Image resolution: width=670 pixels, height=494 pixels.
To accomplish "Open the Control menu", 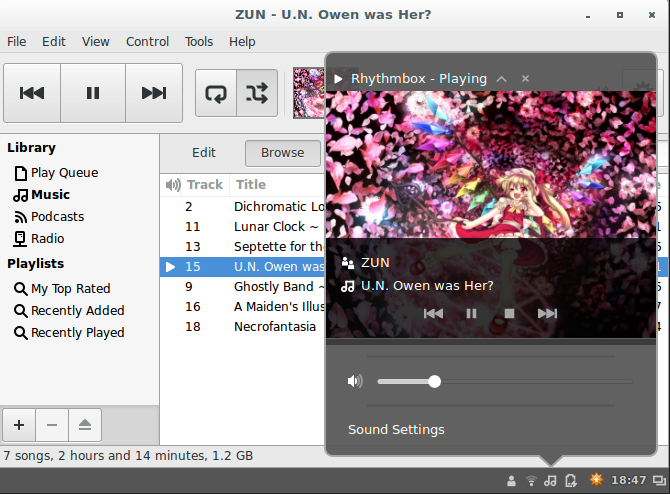I will (147, 41).
